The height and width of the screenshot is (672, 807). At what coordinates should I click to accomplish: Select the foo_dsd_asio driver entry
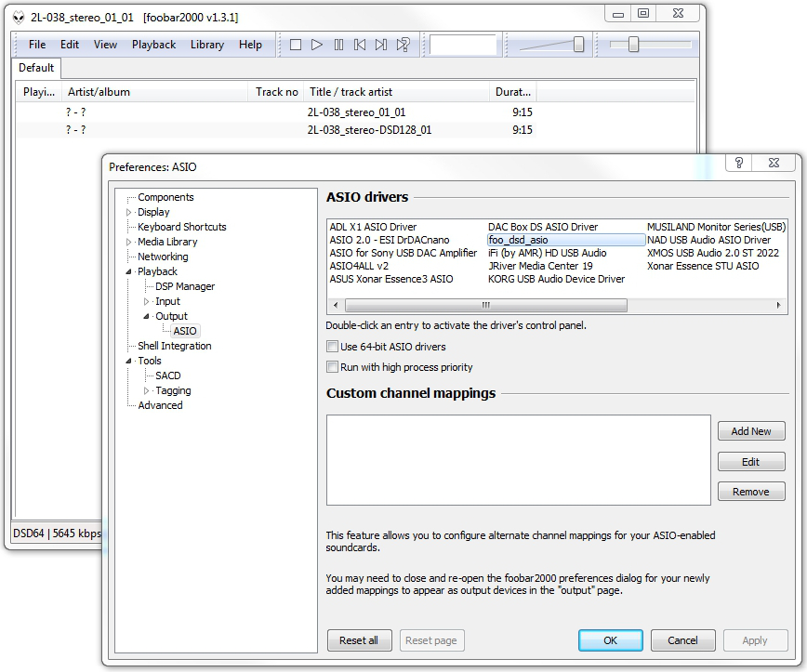tap(566, 241)
